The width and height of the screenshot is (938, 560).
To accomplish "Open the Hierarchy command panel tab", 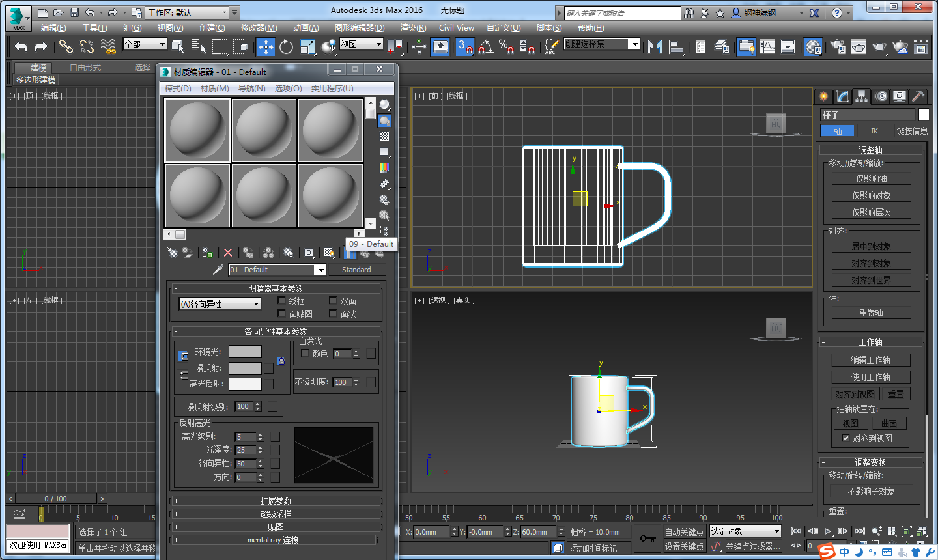I will point(862,96).
